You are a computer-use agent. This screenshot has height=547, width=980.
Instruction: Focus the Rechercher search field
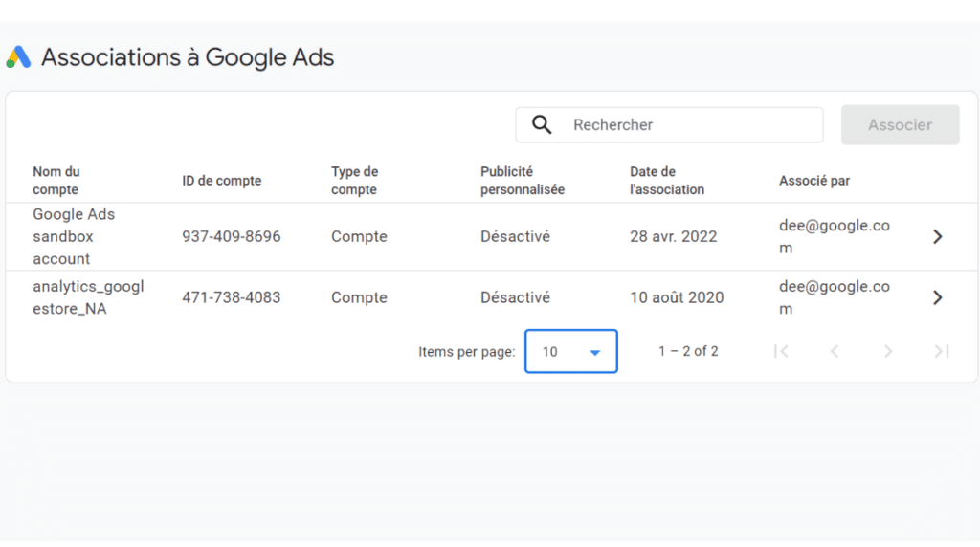(x=669, y=125)
